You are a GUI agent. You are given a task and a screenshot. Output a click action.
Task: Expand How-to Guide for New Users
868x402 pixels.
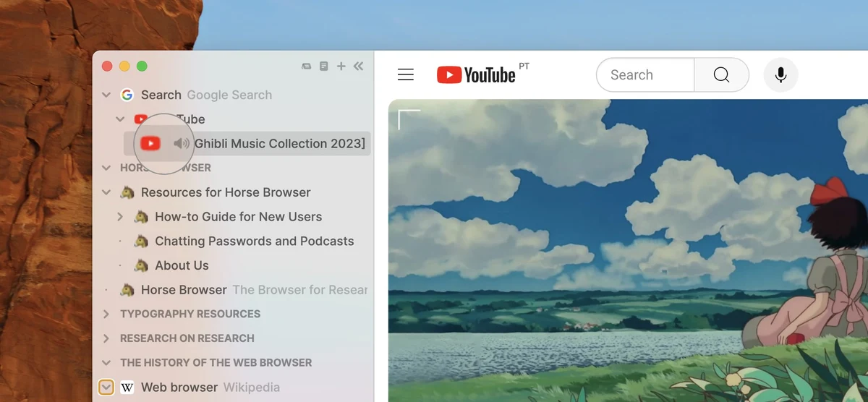[x=121, y=217]
